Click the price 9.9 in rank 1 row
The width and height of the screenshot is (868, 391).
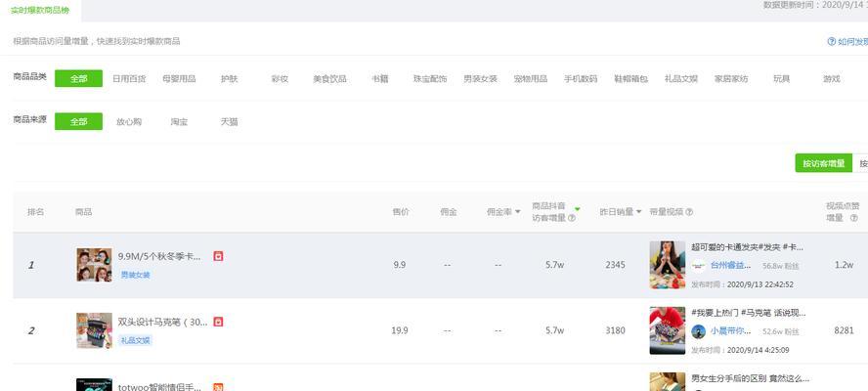tap(400, 265)
